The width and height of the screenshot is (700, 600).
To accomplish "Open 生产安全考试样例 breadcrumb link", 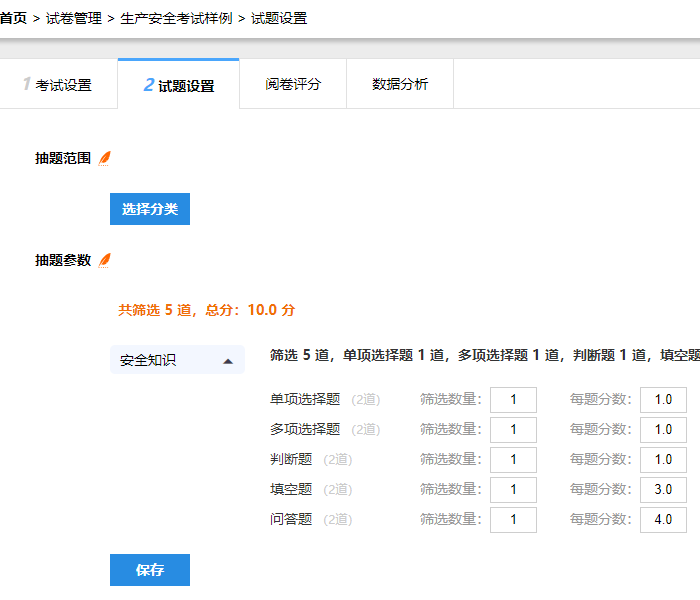I will pos(176,18).
